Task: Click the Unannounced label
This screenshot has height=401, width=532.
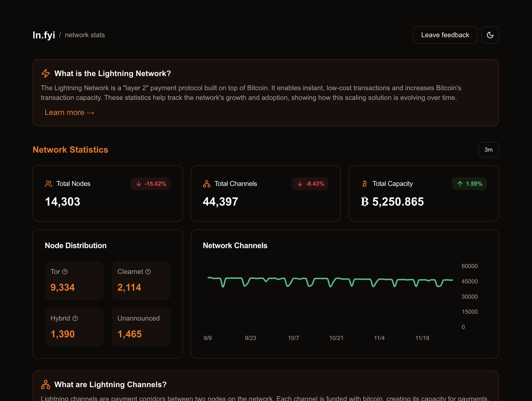Action: pos(138,318)
